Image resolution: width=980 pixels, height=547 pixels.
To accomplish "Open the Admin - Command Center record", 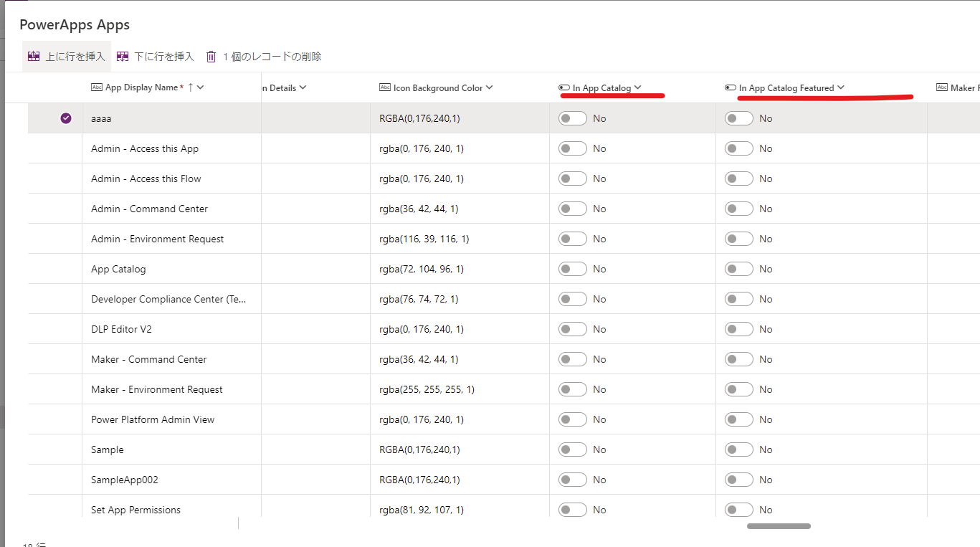I will coord(149,209).
